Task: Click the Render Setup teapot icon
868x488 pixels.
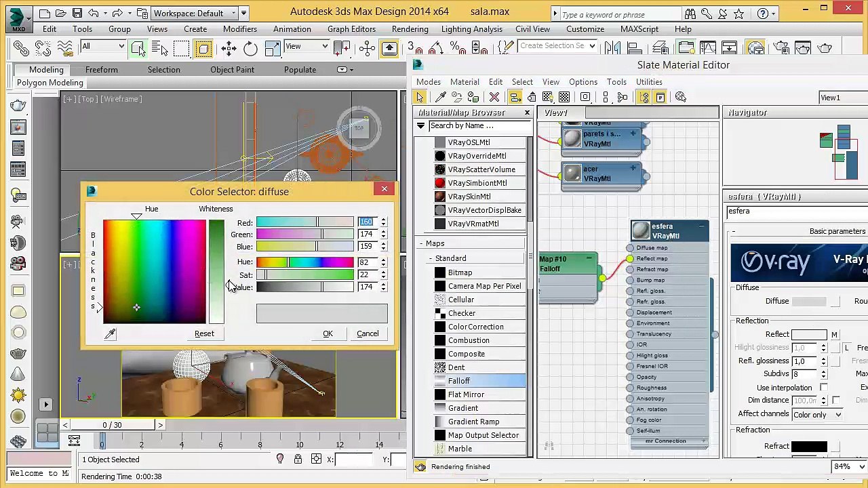Action: (781, 48)
